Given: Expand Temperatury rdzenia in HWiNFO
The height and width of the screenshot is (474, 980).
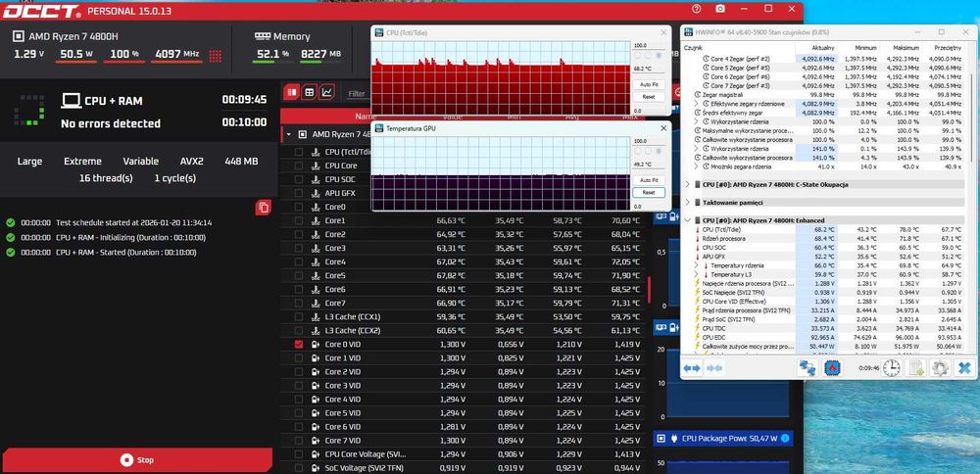Looking at the screenshot, I should (697, 265).
